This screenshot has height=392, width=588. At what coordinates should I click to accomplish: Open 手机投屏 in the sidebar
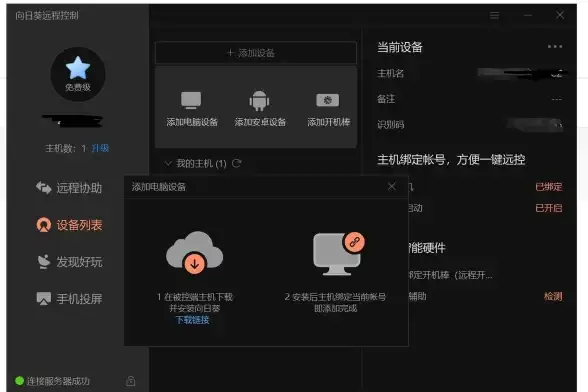click(x=69, y=299)
